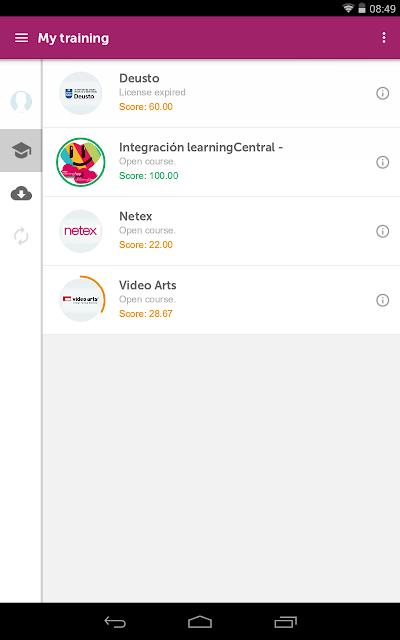Open the Deusto course title
This screenshot has width=400, height=640.
[139, 78]
